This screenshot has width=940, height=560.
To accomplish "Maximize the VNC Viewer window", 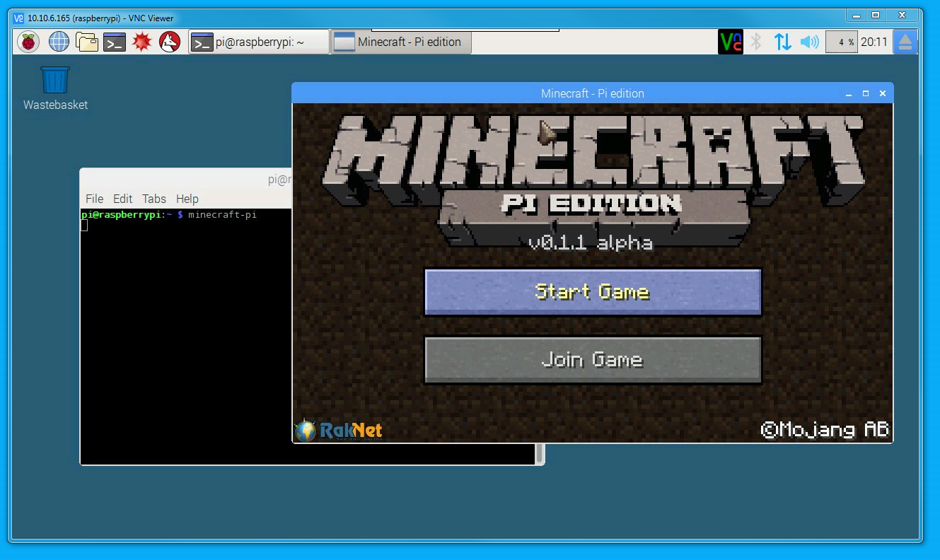I will click(876, 15).
